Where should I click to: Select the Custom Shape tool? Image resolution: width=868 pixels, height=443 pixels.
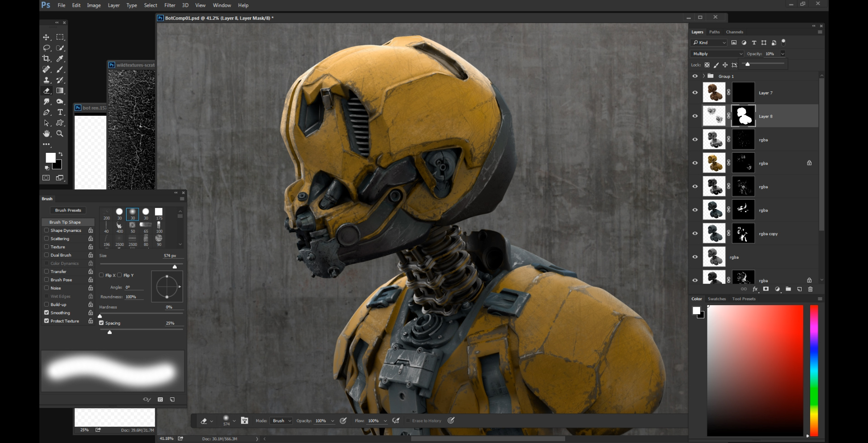[60, 123]
